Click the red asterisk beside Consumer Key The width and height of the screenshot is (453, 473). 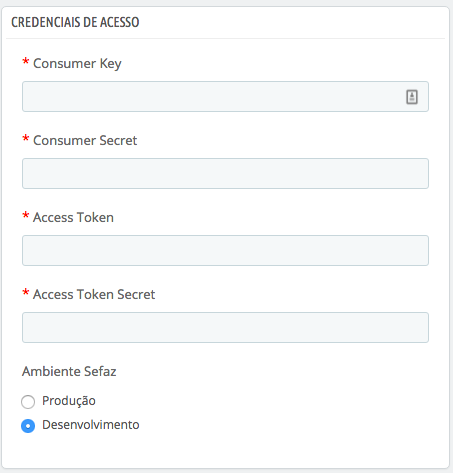click(26, 62)
